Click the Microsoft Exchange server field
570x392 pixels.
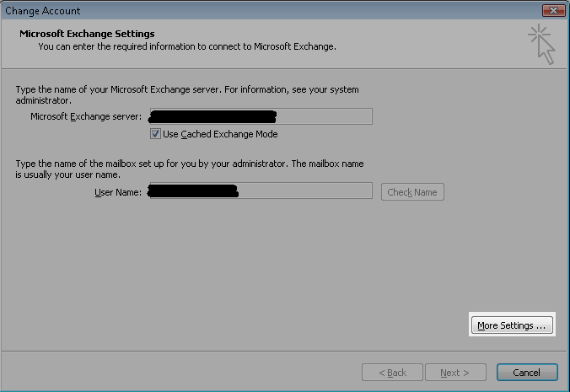pos(261,116)
